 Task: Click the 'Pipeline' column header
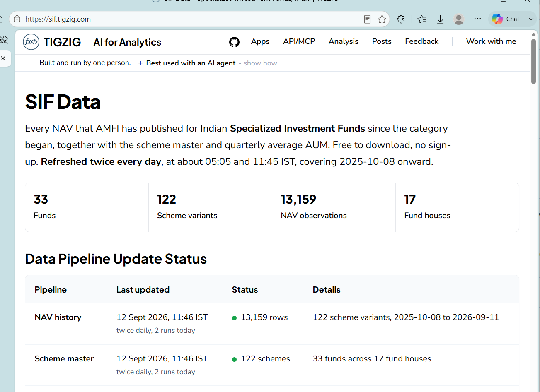(51, 290)
